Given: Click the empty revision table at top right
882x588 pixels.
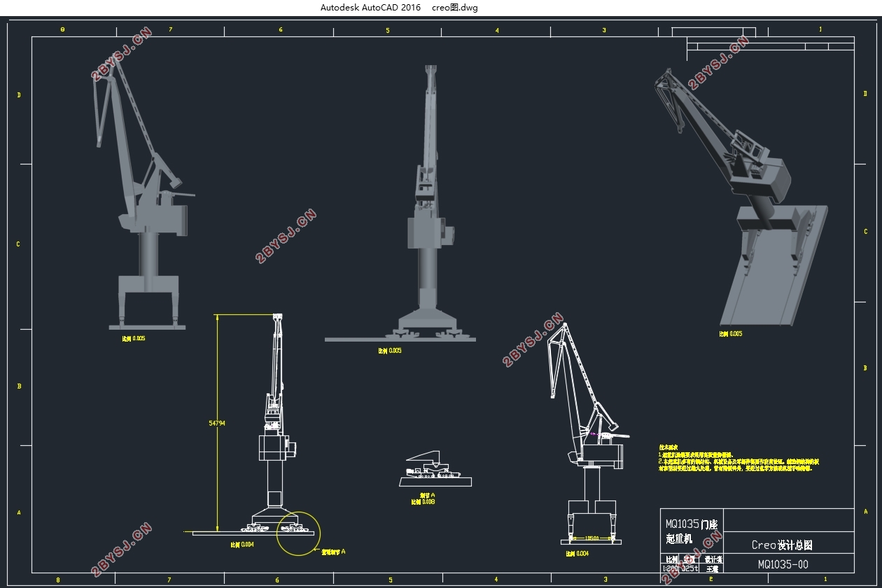Looking at the screenshot, I should click(771, 48).
